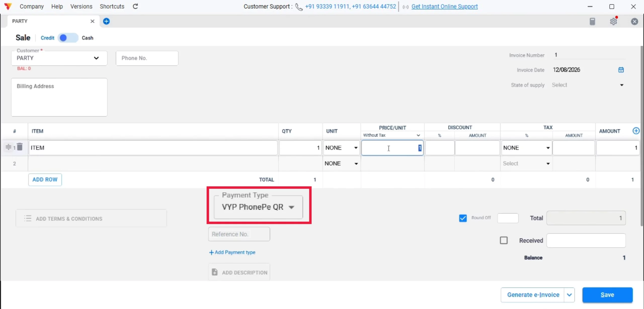Open the Customer PARTY dropdown
The height and width of the screenshot is (309, 644).
click(x=59, y=58)
